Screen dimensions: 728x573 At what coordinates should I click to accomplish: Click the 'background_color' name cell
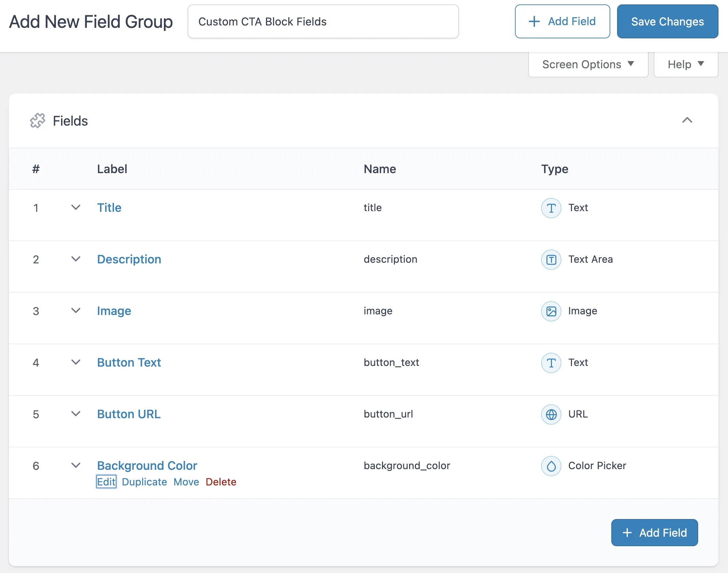pyautogui.click(x=407, y=466)
